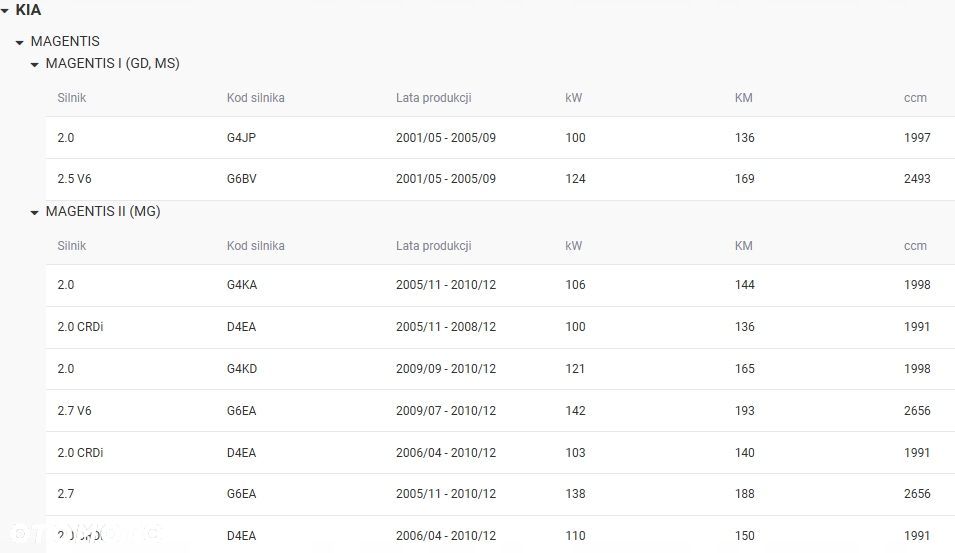Click 2.0 engine in G4KA row
The image size is (955, 553).
pos(66,285)
